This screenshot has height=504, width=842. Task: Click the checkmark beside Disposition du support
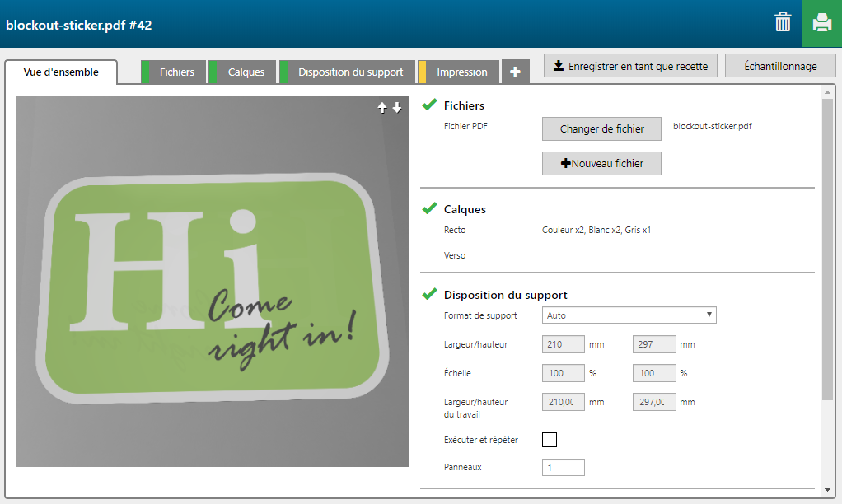point(429,294)
